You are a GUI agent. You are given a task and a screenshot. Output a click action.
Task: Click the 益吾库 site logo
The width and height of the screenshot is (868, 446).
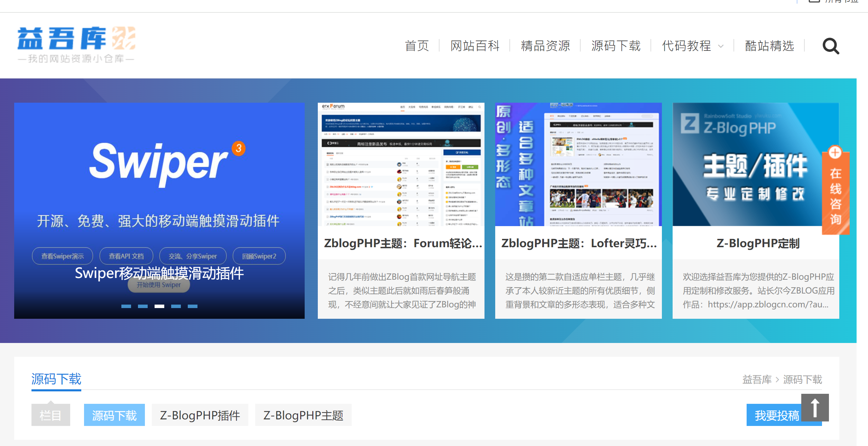coord(76,45)
